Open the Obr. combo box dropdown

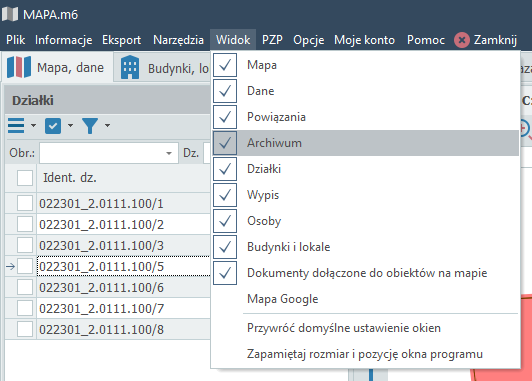pos(169,153)
